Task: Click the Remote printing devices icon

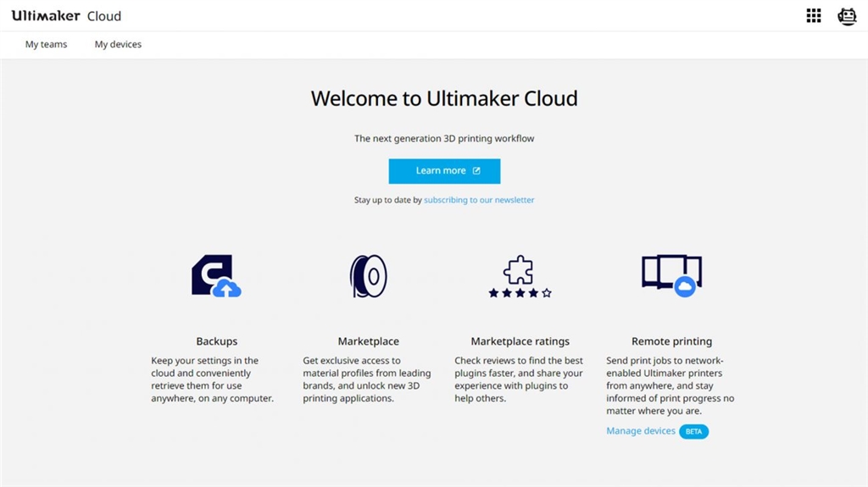Action: pos(671,275)
